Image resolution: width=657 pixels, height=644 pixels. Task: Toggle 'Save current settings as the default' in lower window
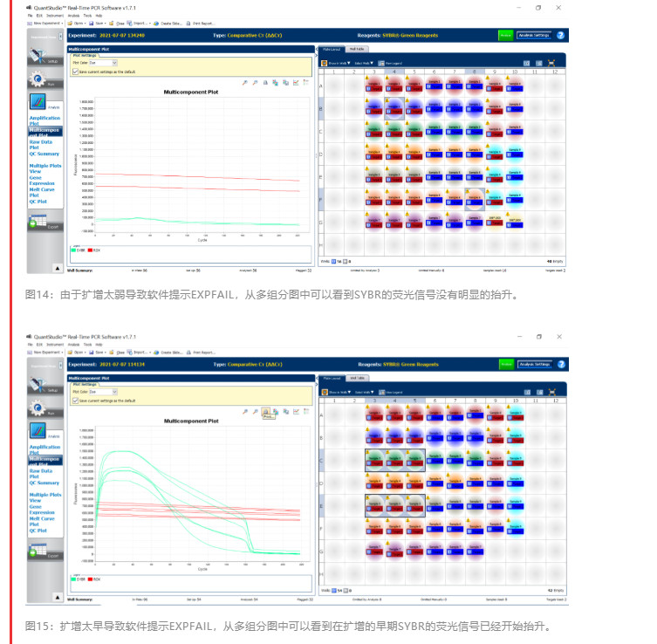pyautogui.click(x=75, y=401)
